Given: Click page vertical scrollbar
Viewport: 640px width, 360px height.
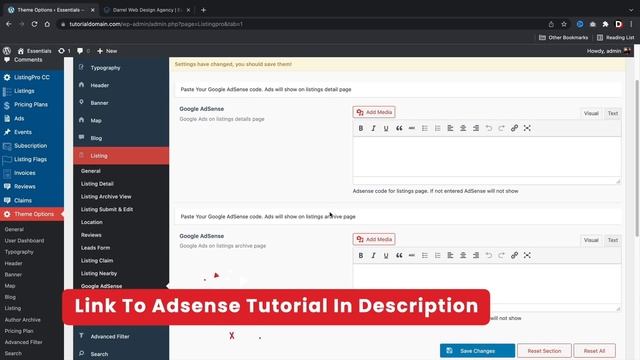Looking at the screenshot, I should click(x=637, y=158).
